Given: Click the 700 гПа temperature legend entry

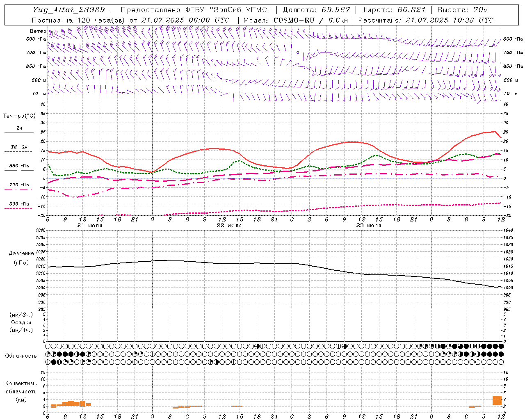Looking at the screenshot, I should (x=19, y=185).
